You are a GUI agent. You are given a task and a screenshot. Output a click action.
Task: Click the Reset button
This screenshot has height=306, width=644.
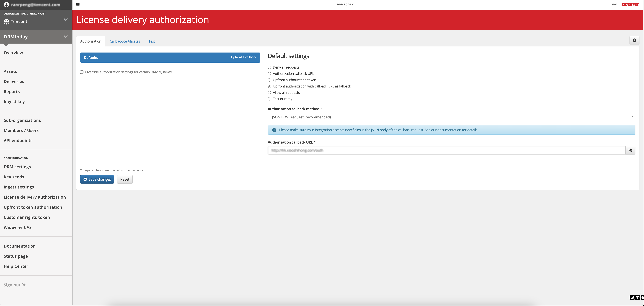[124, 179]
